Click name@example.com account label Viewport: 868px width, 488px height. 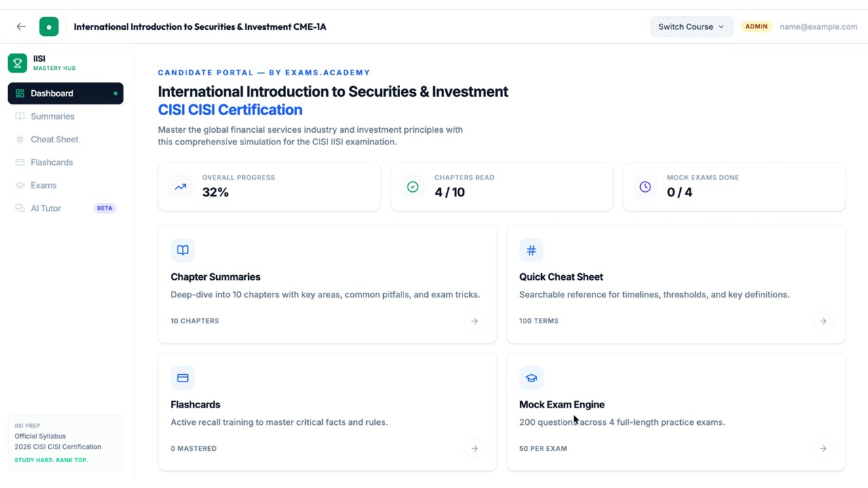click(818, 26)
